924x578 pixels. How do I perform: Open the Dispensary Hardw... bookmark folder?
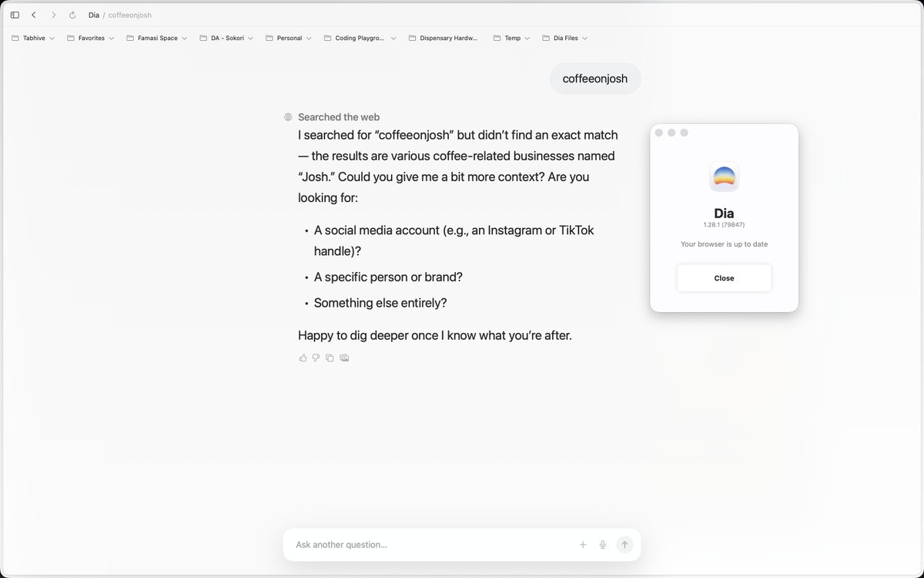tap(443, 38)
